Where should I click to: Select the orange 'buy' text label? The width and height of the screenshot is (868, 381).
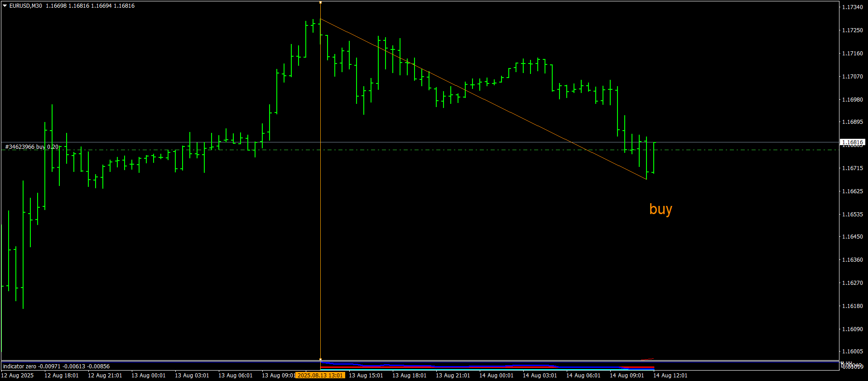click(661, 209)
